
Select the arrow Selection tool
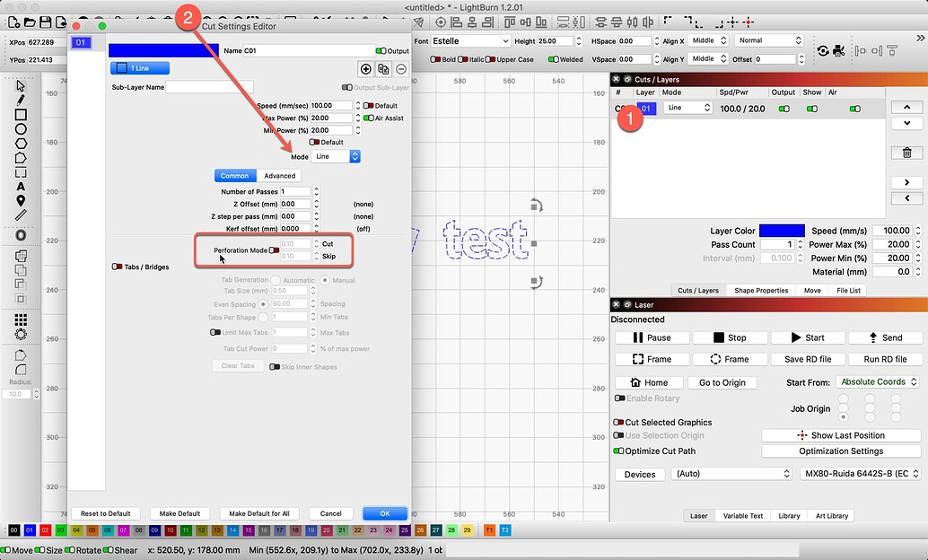[x=20, y=86]
